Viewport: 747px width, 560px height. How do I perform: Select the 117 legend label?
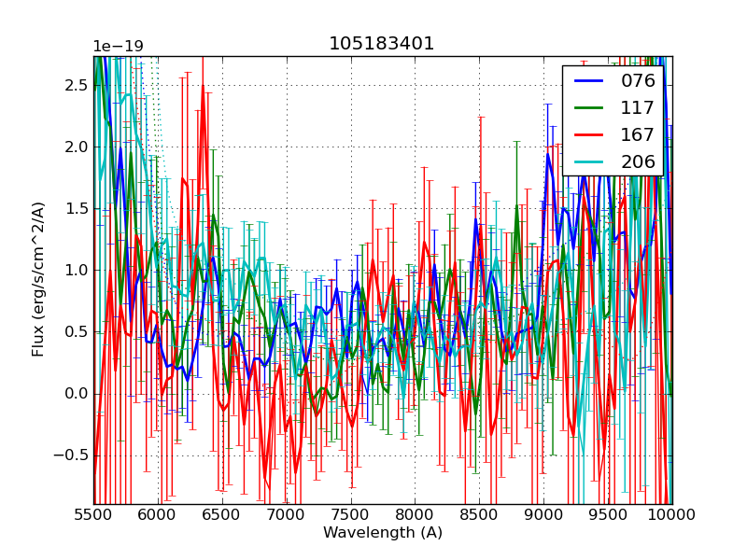click(638, 108)
